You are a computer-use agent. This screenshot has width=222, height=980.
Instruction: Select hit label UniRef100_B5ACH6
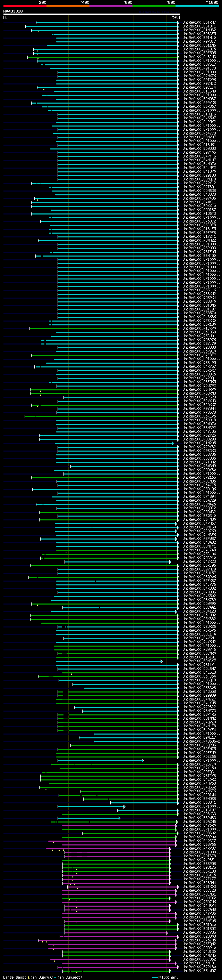(199, 822)
